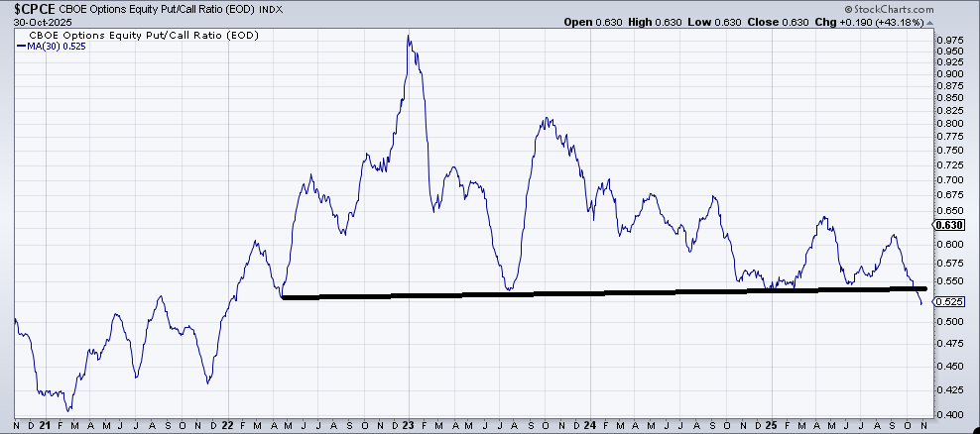Image resolution: width=980 pixels, height=434 pixels.
Task: Select the year 25 marker on time axis
Action: click(772, 423)
